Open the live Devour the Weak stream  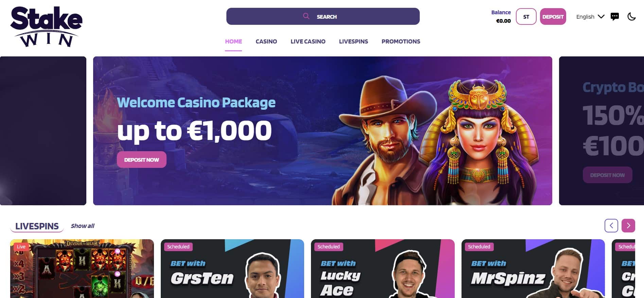coord(82,268)
